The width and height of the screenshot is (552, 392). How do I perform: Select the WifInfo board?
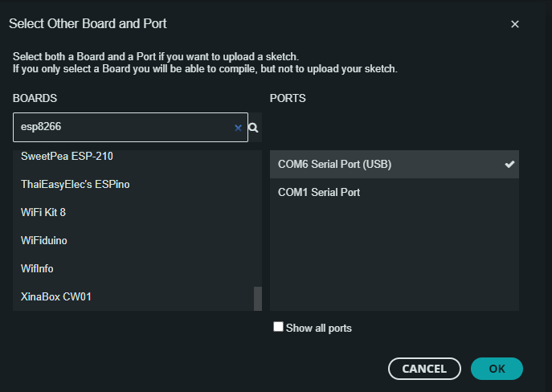coord(137,269)
